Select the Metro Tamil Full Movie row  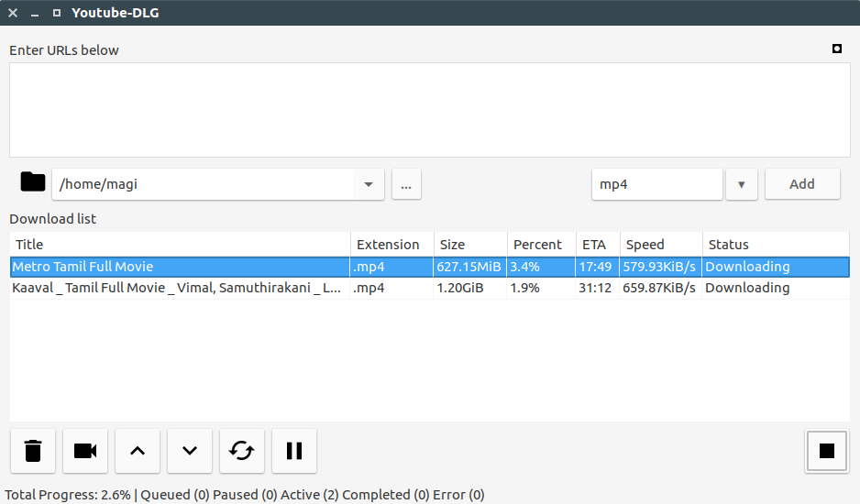click(430, 267)
